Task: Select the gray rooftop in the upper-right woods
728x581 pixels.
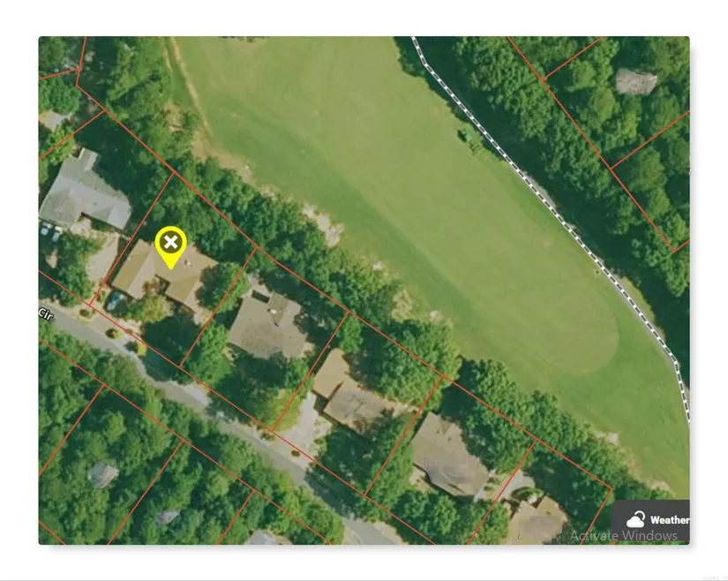Action: 636,82
